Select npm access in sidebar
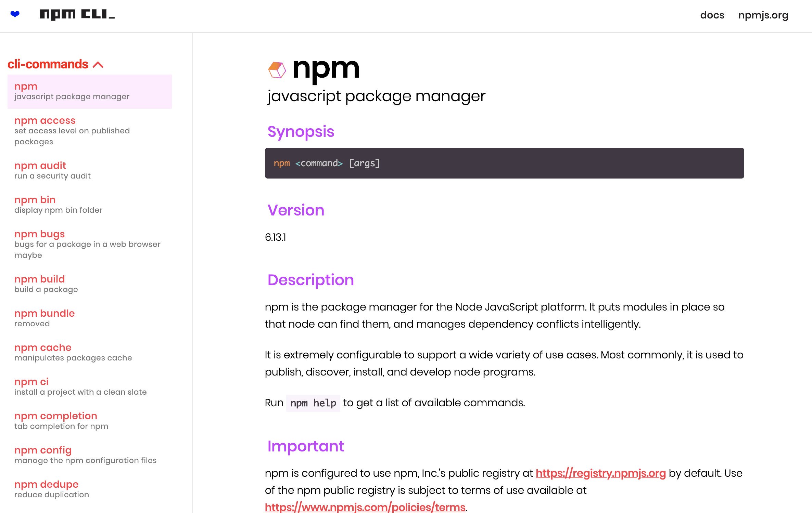 90,131
